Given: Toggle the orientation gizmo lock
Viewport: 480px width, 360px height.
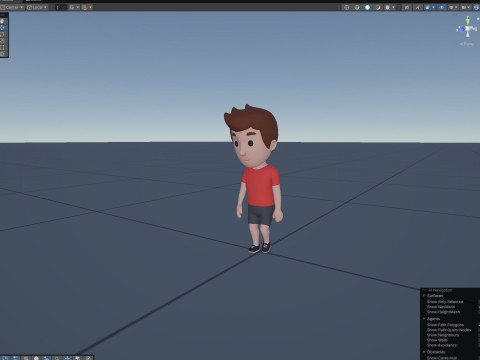Looking at the screenshot, I should (x=477, y=19).
